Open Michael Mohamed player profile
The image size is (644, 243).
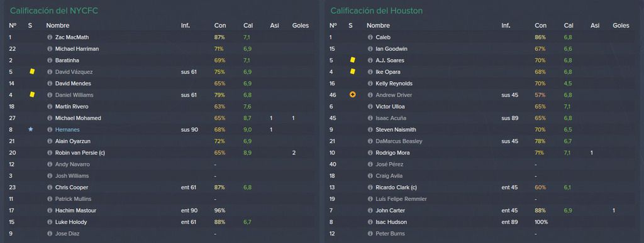[78, 118]
